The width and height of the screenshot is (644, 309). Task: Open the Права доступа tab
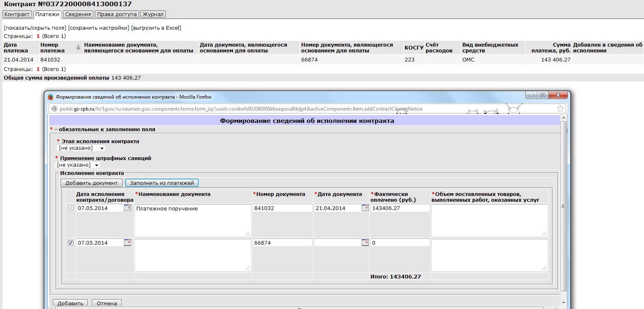click(117, 14)
